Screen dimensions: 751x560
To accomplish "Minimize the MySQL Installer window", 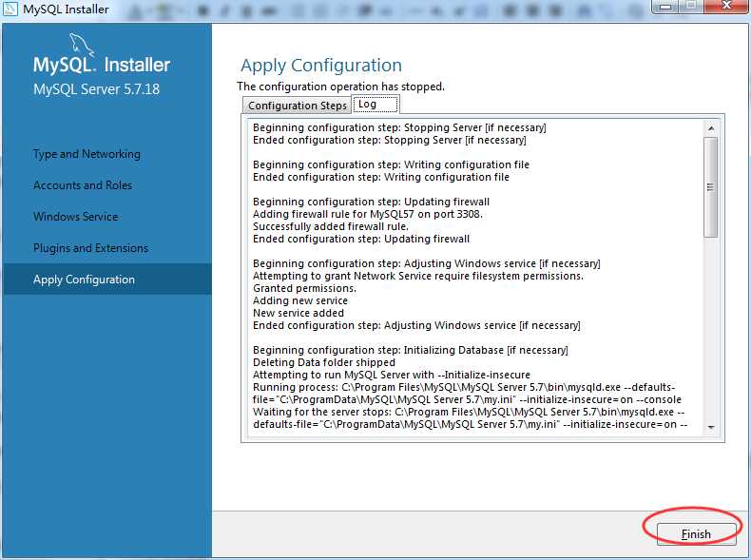I will 665,6.
